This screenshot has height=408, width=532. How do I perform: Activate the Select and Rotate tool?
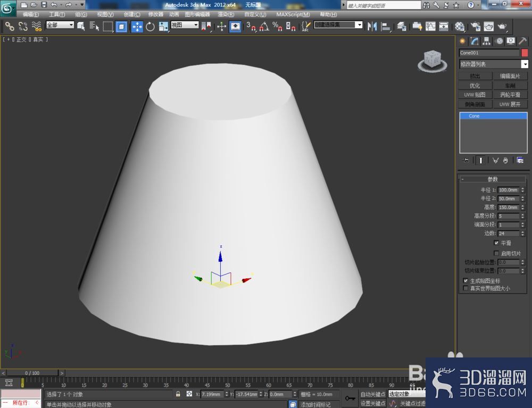click(x=150, y=27)
